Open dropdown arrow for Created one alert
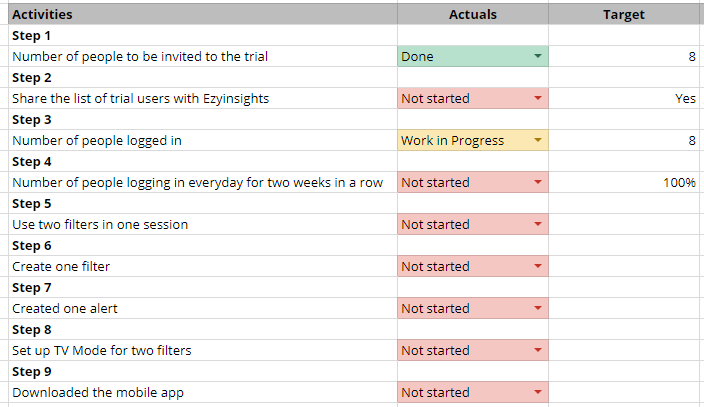704x407 pixels. point(537,308)
